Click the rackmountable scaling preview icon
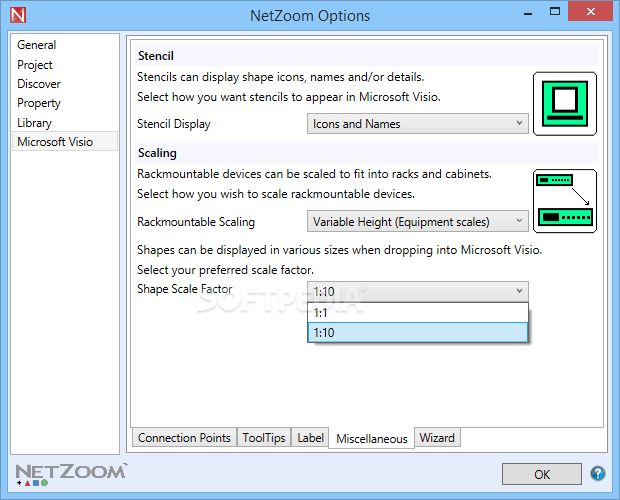Screen dimensions: 620x500 coord(565,201)
